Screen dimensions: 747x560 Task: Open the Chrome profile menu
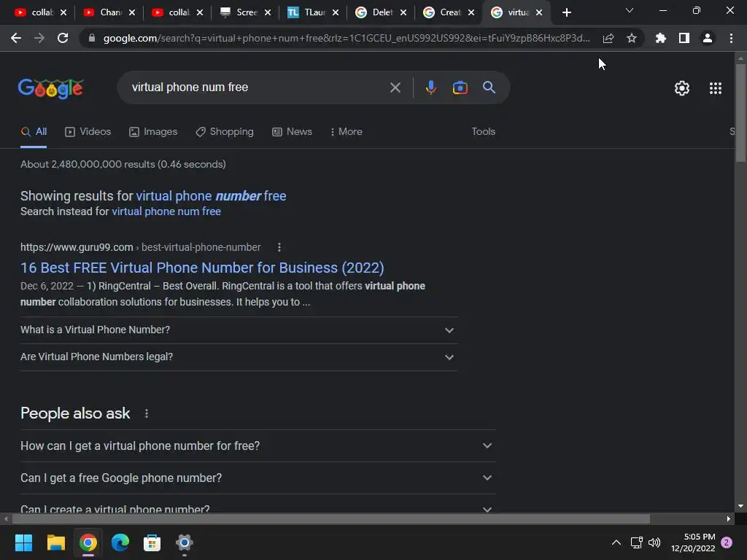pyautogui.click(x=708, y=38)
